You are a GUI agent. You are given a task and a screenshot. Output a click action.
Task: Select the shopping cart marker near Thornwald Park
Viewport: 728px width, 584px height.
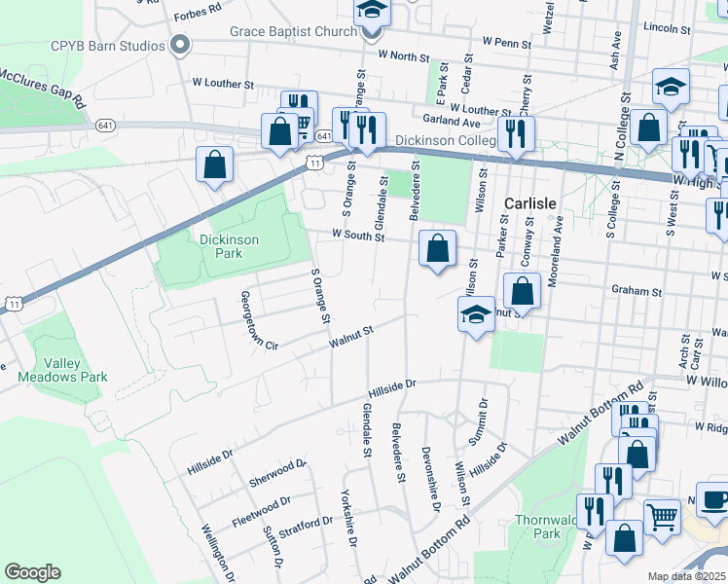click(662, 521)
